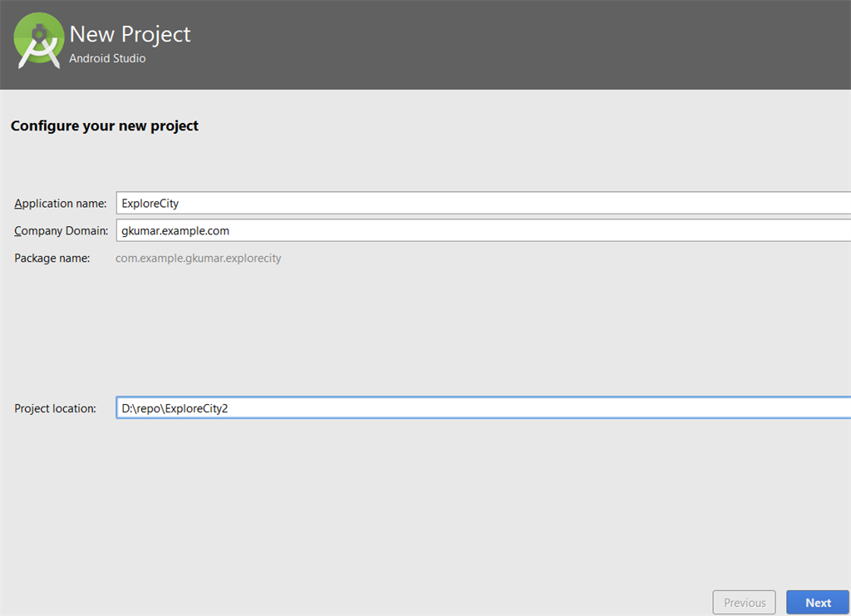Image resolution: width=851 pixels, height=616 pixels.
Task: Click the Company Domain label
Action: point(61,230)
